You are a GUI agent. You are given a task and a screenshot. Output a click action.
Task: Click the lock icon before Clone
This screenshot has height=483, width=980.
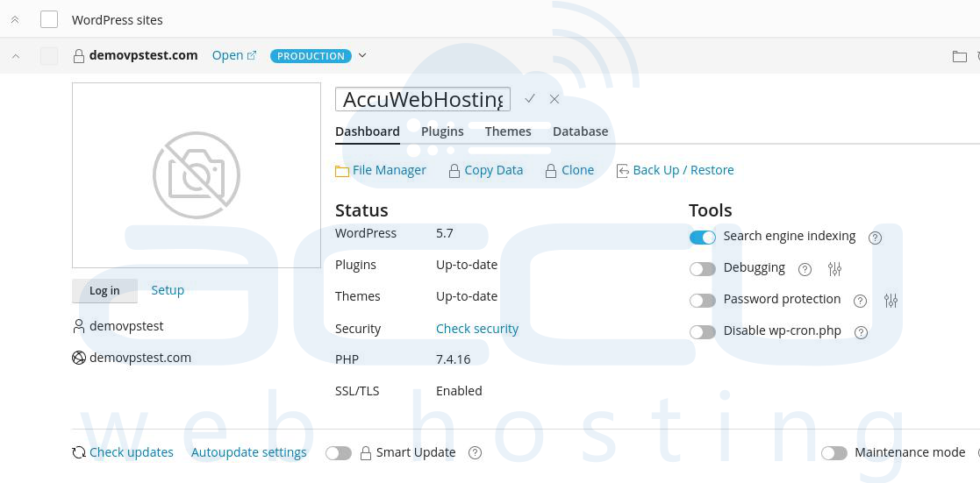[x=551, y=171]
